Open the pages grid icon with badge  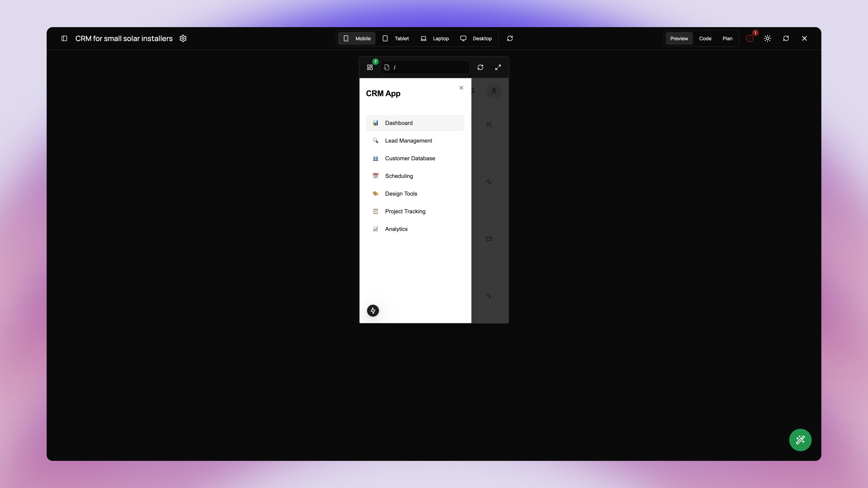tap(370, 67)
